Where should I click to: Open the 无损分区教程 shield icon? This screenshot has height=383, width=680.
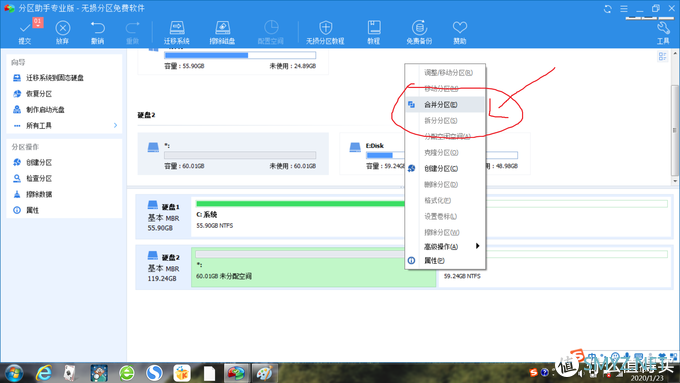(x=325, y=28)
